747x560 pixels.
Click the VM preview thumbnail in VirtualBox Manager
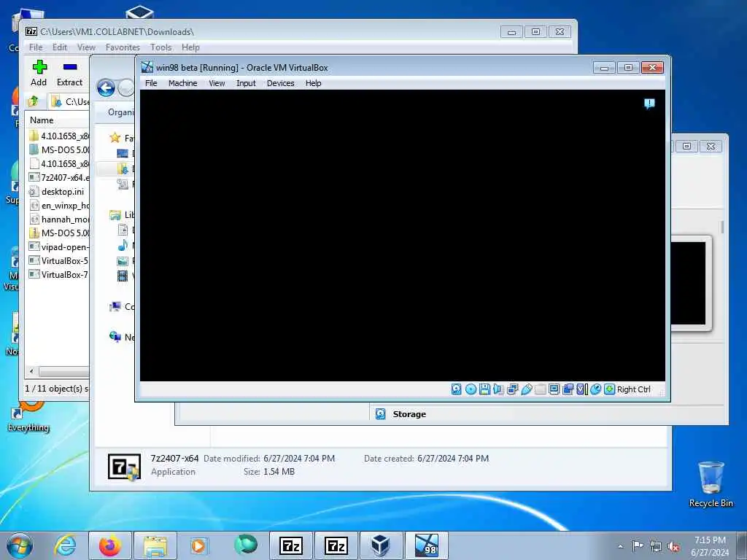[x=688, y=283]
